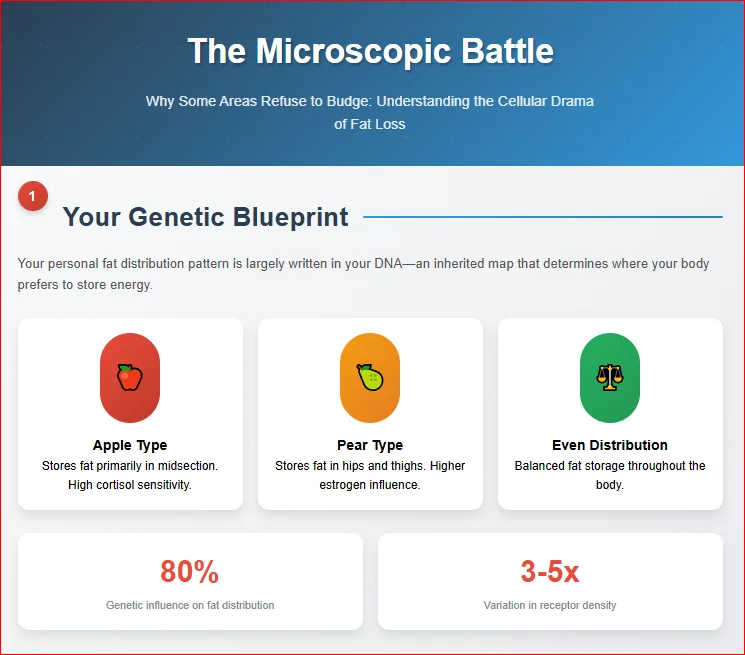Click the hips and thighs estrogen description

[370, 475]
